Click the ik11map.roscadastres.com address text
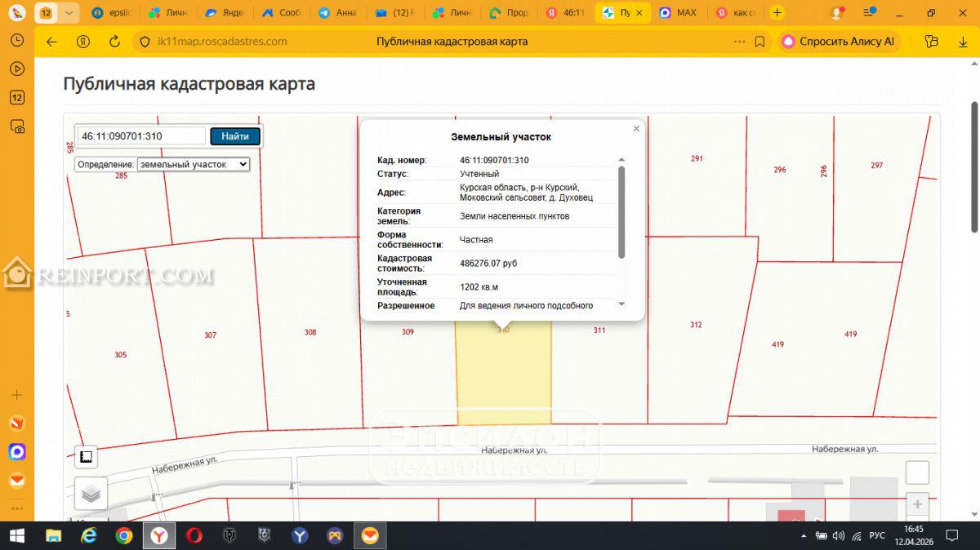The height and width of the screenshot is (550, 980). [x=221, y=42]
